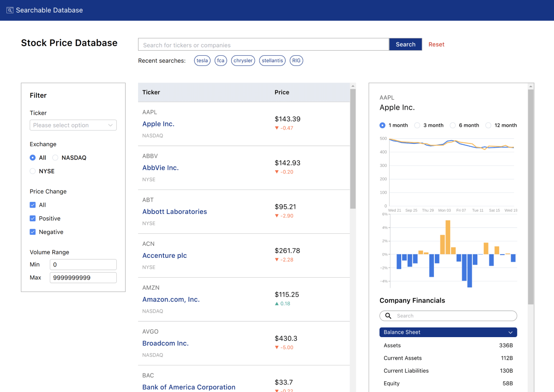
Task: Click the Volume Range Max input
Action: 83,278
